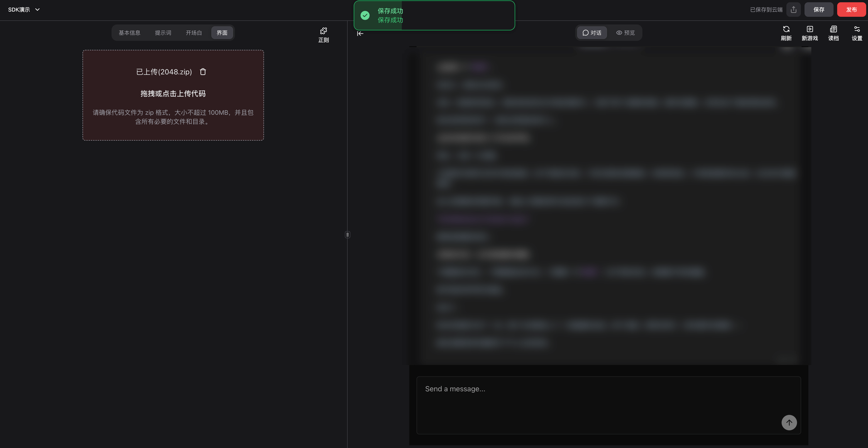Click the 刷新 refresh icon

pyautogui.click(x=786, y=29)
